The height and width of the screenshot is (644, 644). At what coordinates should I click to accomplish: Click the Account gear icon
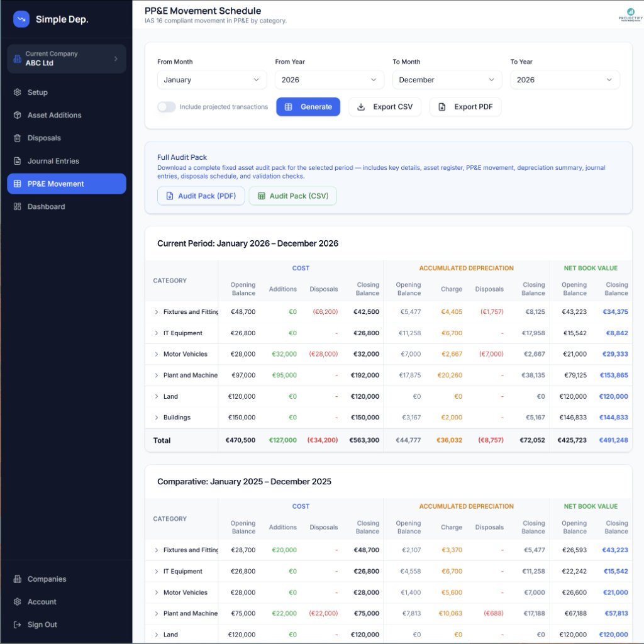(x=17, y=602)
